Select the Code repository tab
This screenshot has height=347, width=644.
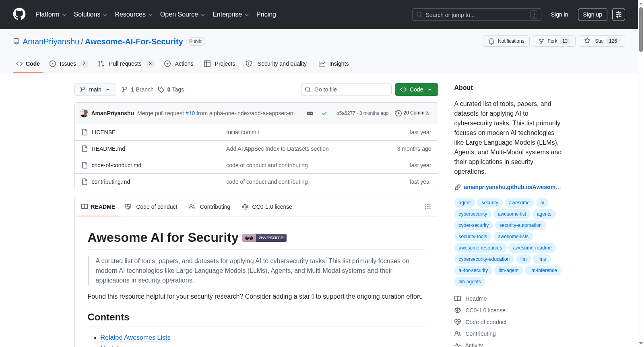[28, 64]
